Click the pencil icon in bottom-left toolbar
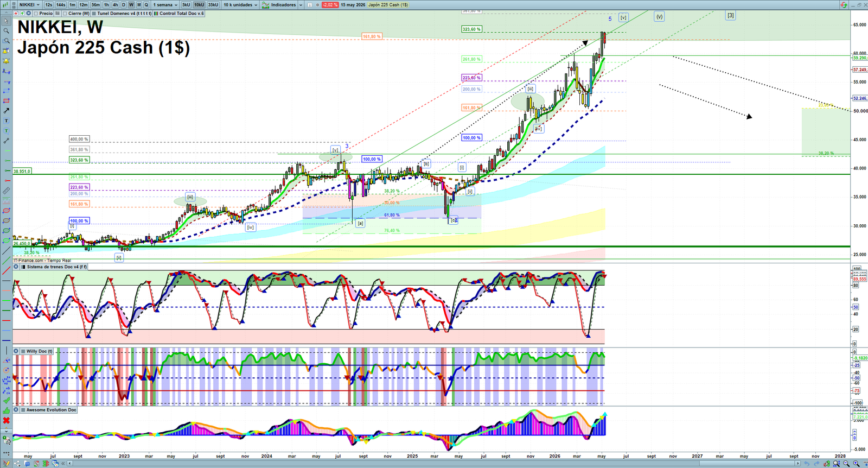 6,463
